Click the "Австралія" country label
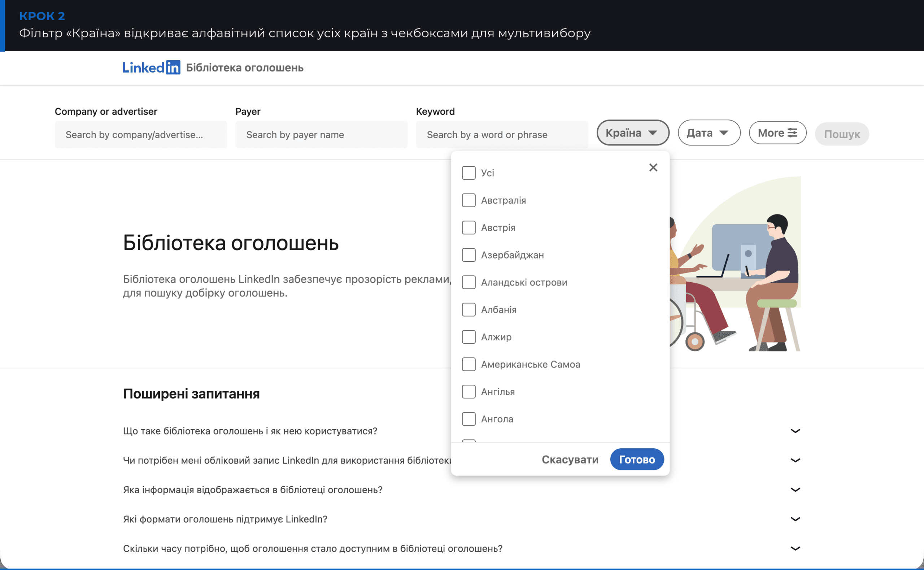This screenshot has width=924, height=570. (503, 200)
